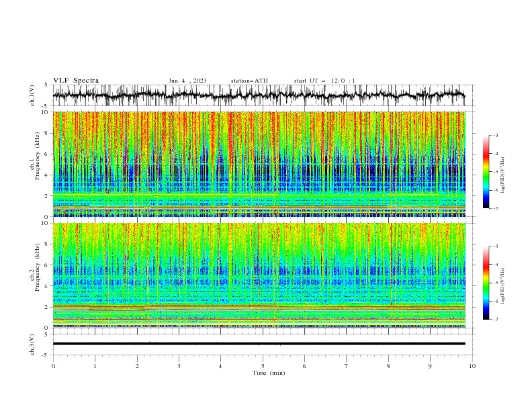
Task: Click the "Time (min)" axis label
Action: click(x=269, y=373)
